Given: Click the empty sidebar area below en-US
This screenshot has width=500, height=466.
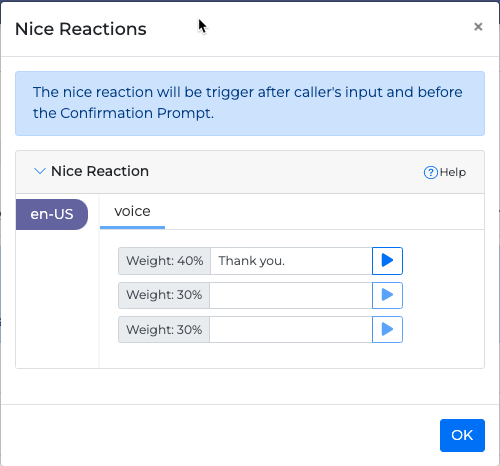Looking at the screenshot, I should click(x=57, y=298).
